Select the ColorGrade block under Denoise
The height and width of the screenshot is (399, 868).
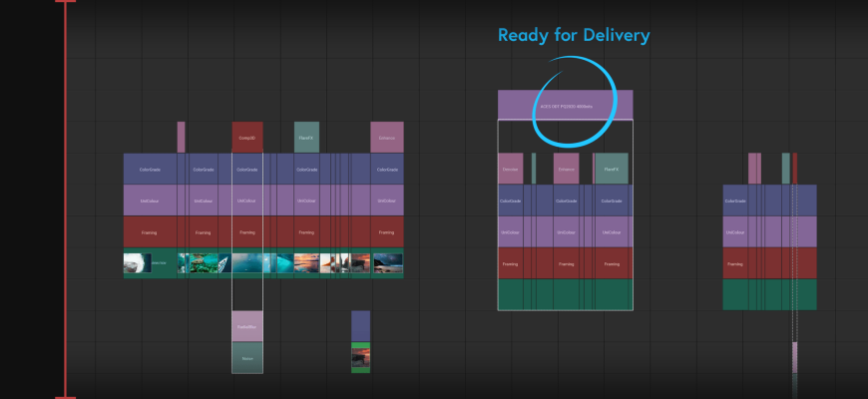point(511,200)
